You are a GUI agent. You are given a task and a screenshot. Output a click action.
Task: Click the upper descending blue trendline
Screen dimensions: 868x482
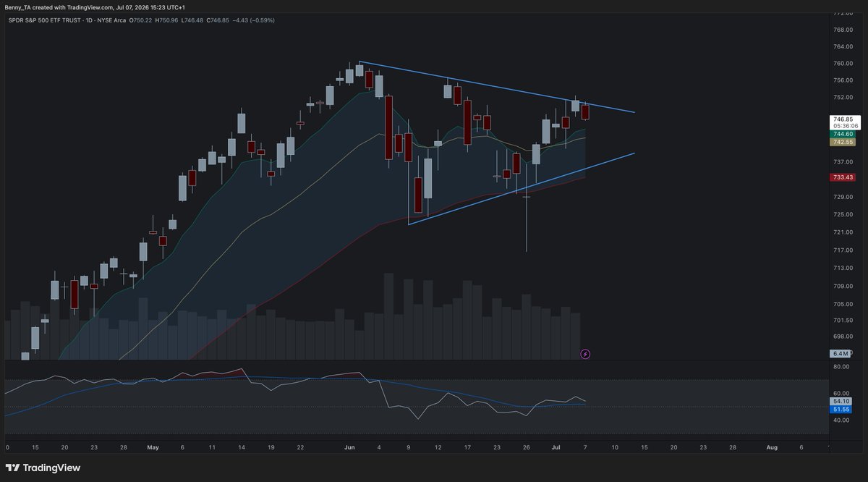[x=497, y=87]
